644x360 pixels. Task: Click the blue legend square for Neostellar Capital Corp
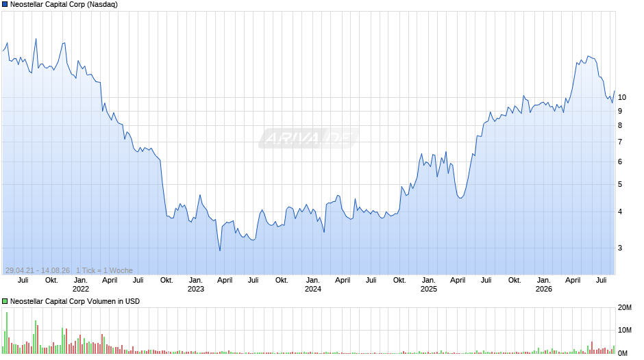coord(5,5)
